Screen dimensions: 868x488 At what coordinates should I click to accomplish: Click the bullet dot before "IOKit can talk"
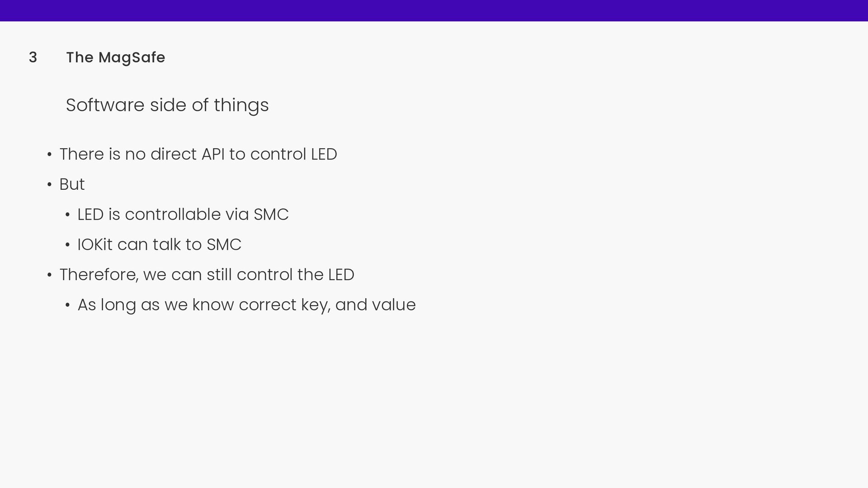coord(67,245)
